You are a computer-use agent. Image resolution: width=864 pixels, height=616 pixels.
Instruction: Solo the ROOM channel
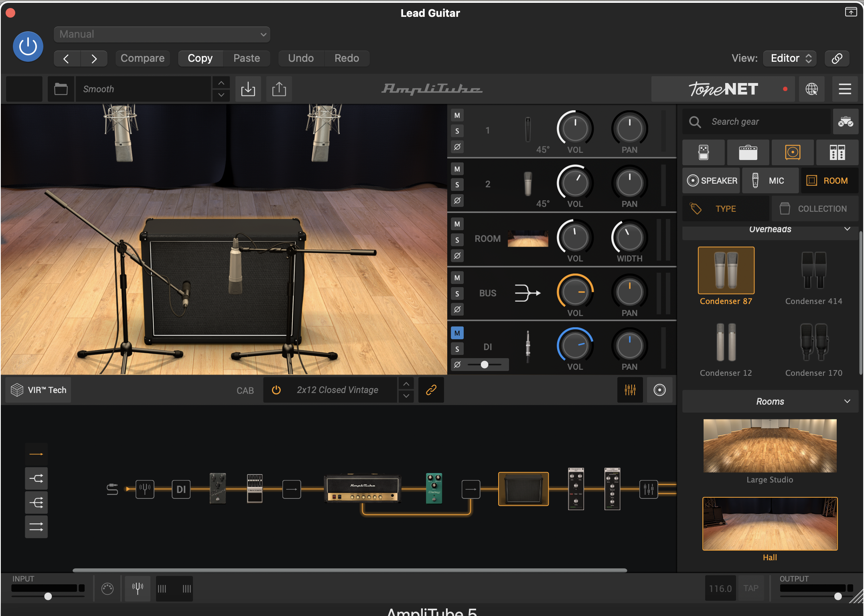tap(457, 240)
